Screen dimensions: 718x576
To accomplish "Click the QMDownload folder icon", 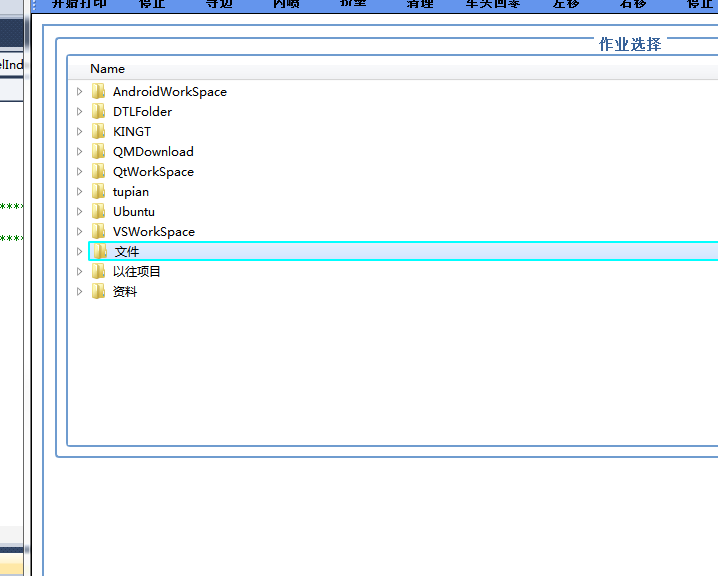I will point(98,151).
